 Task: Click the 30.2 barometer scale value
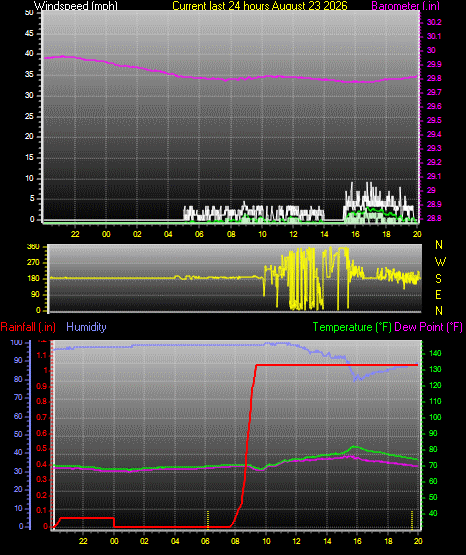(434, 22)
